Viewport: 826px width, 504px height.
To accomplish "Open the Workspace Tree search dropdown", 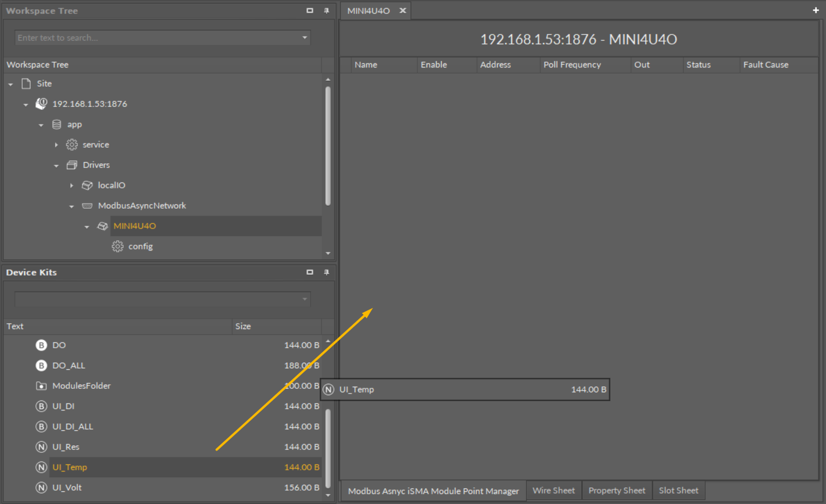I will pos(305,38).
